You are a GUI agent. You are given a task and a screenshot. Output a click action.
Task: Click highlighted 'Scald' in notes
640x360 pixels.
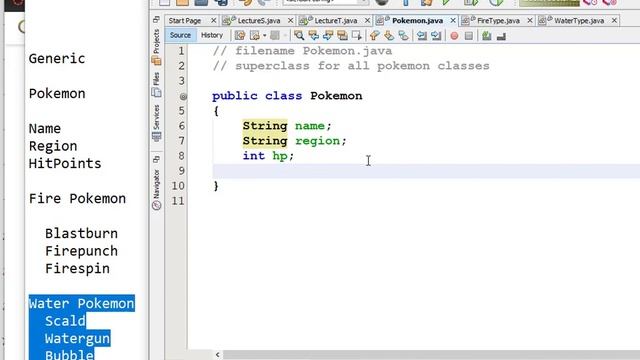pos(65,321)
